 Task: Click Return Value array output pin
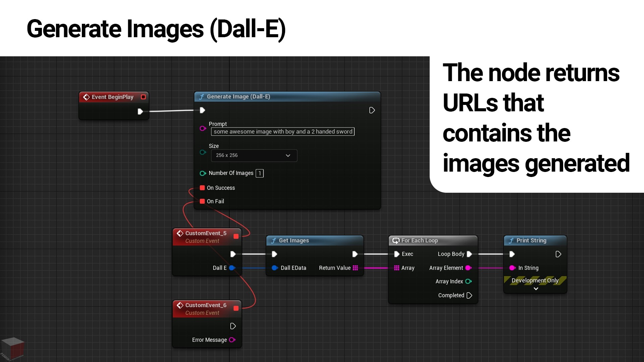tap(356, 268)
